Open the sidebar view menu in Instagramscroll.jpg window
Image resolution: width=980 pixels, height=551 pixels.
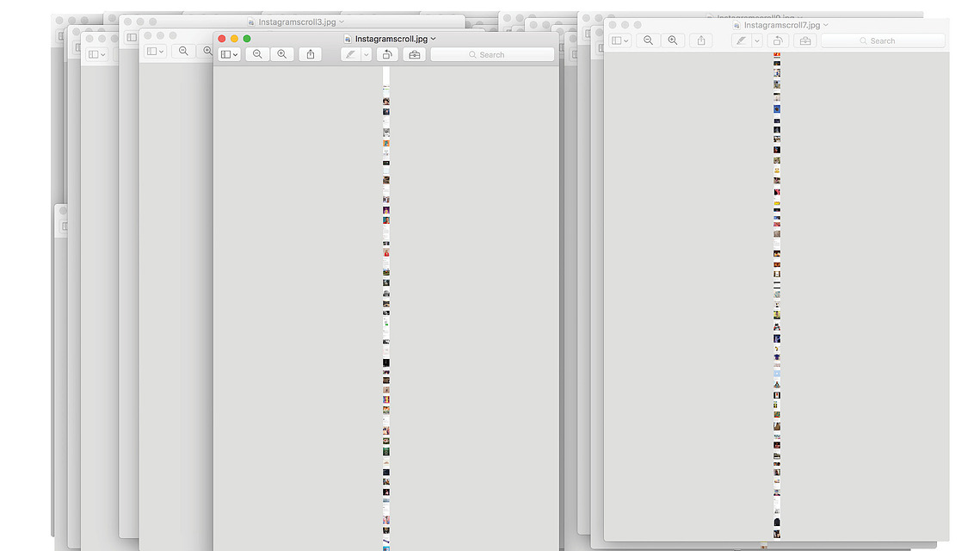pos(230,54)
